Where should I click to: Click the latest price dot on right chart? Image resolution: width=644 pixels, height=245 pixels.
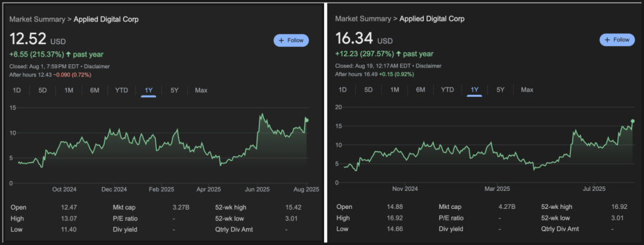pos(633,121)
